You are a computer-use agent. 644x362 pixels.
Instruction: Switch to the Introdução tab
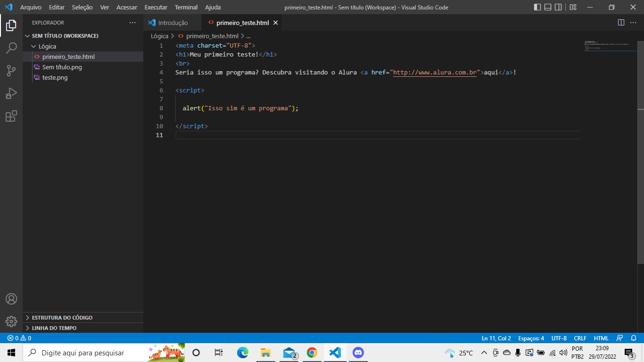pyautogui.click(x=173, y=23)
